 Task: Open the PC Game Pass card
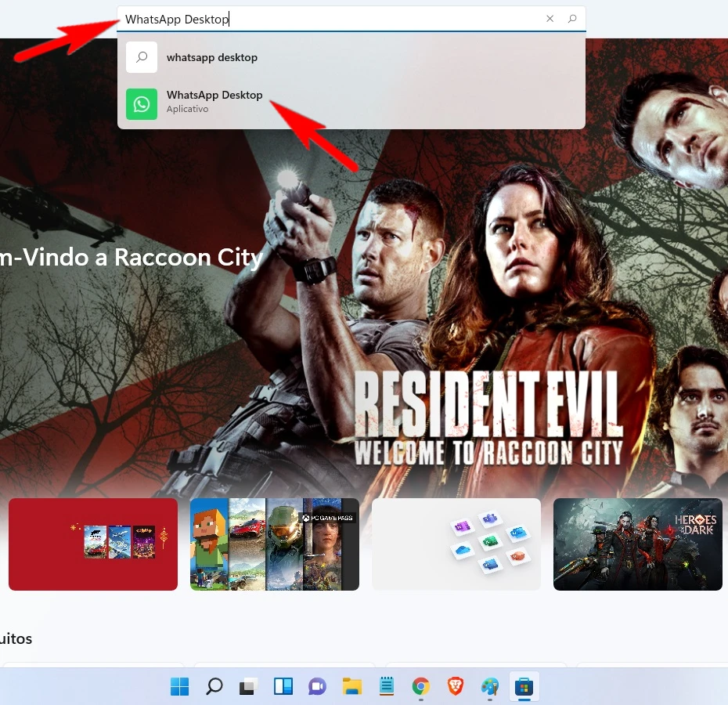pyautogui.click(x=275, y=544)
